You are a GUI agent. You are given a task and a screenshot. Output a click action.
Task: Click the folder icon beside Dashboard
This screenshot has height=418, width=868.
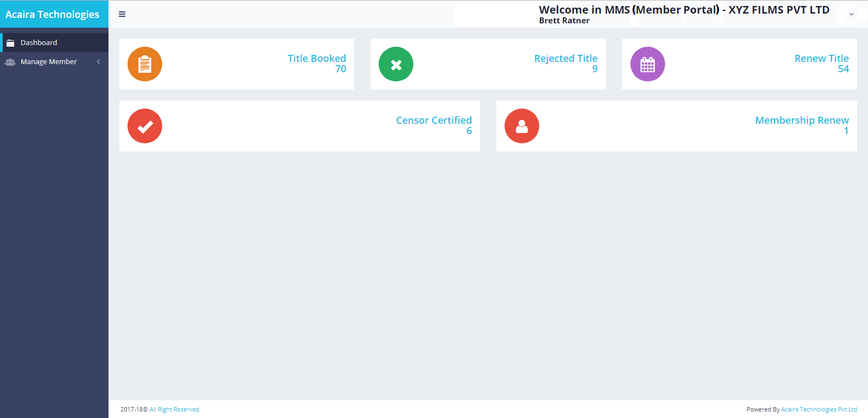10,43
